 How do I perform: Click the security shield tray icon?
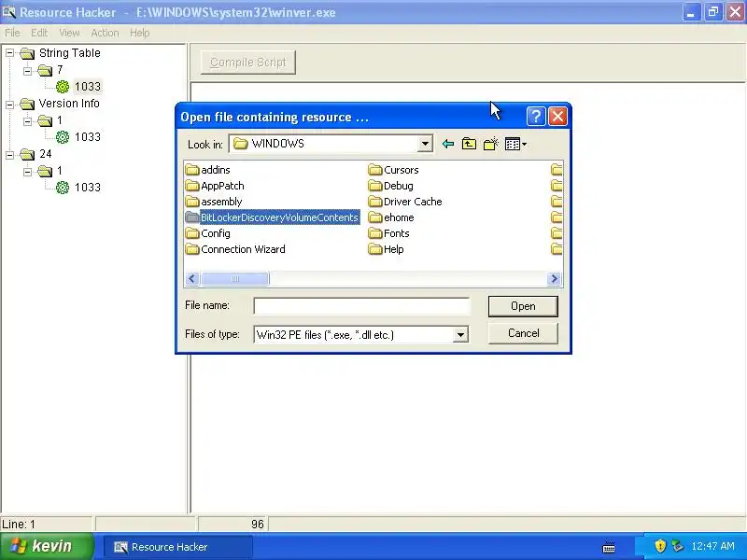click(660, 546)
